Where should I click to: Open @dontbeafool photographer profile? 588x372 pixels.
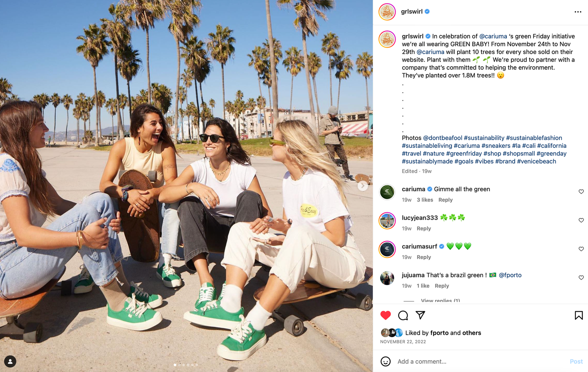[443, 138]
